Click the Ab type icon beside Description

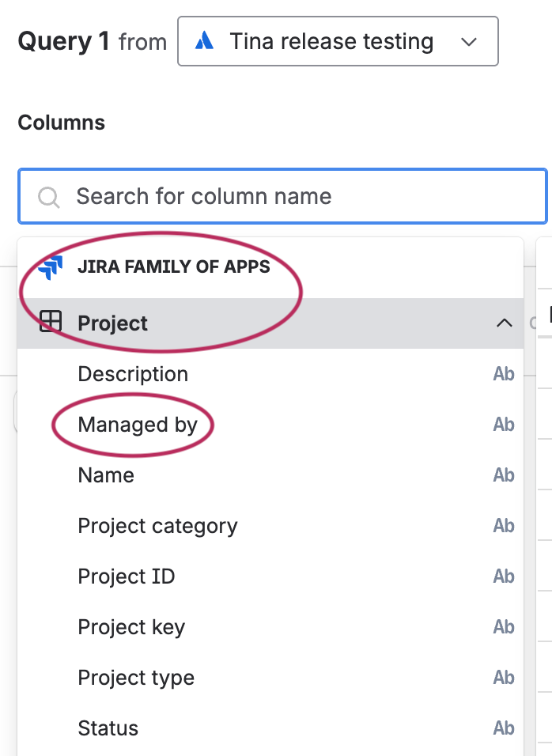click(504, 374)
